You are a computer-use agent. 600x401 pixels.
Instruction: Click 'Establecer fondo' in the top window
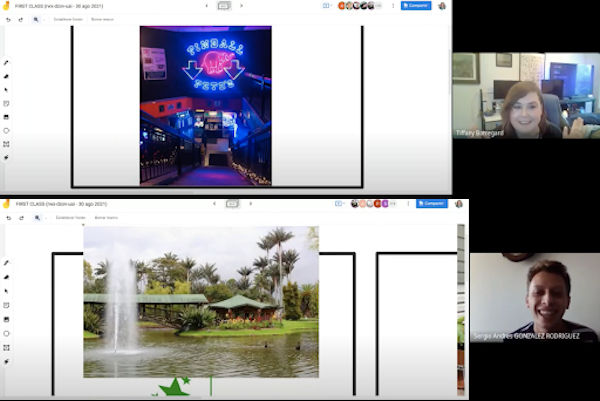69,19
